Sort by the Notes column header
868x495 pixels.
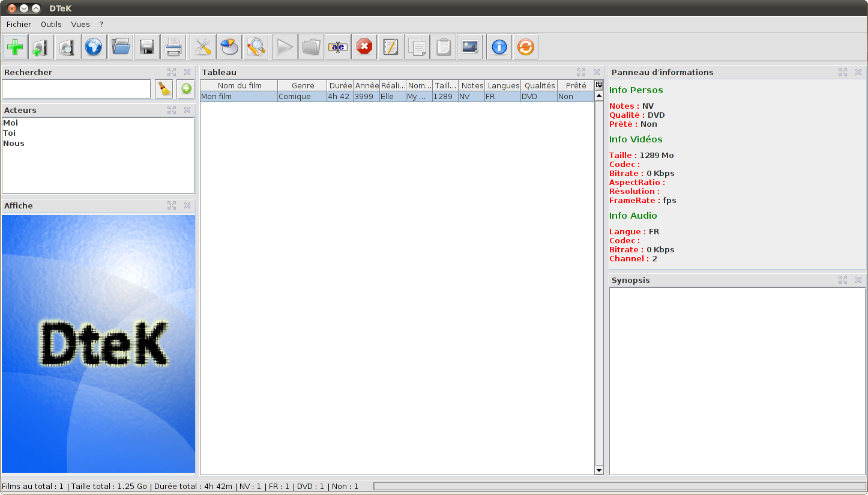[x=472, y=85]
